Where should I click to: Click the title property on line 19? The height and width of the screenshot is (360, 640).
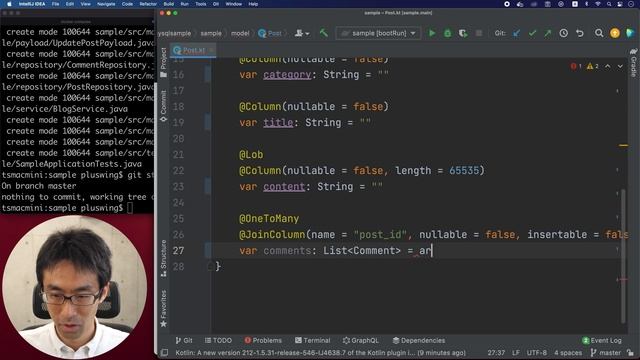pos(278,122)
